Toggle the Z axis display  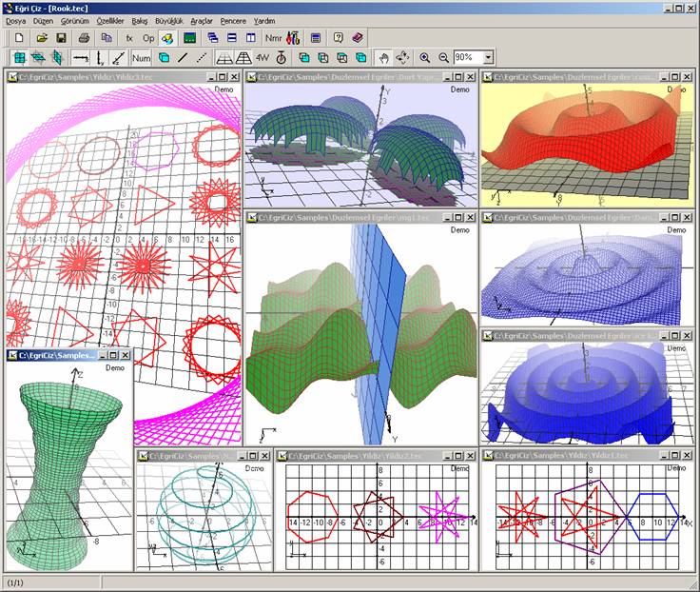pyautogui.click(x=118, y=58)
